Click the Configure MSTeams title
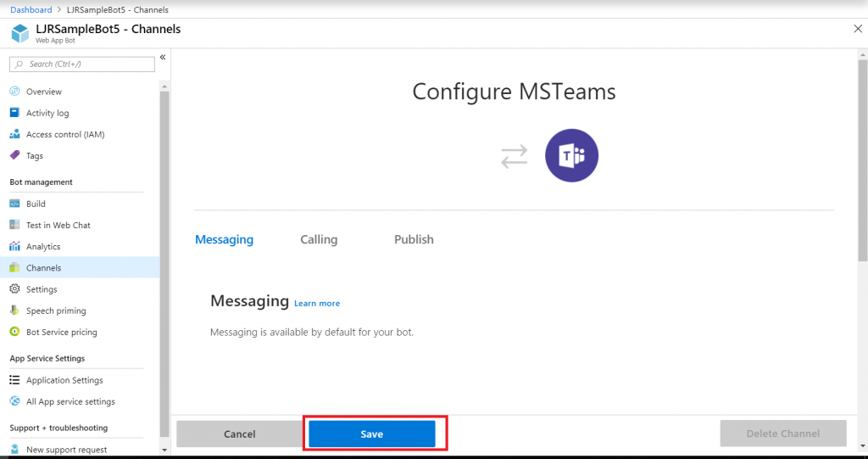This screenshot has height=459, width=868. 514,92
